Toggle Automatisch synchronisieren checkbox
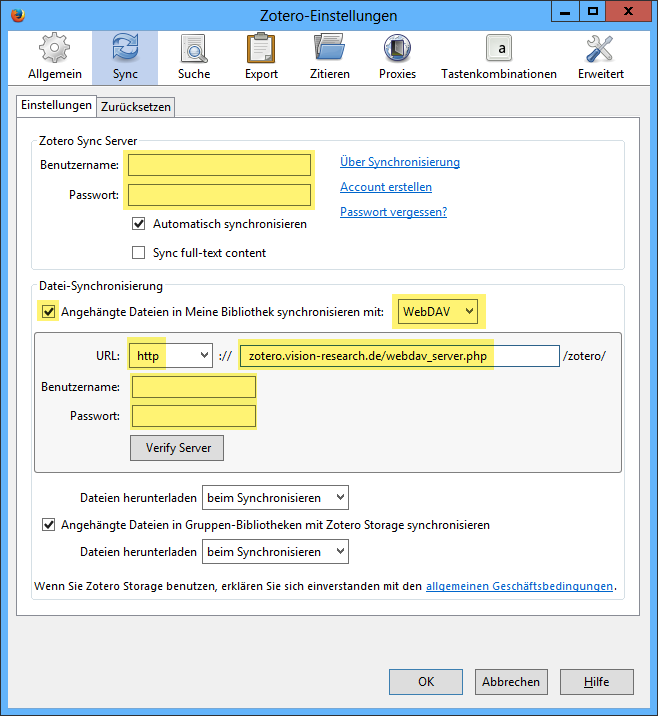 pos(138,224)
